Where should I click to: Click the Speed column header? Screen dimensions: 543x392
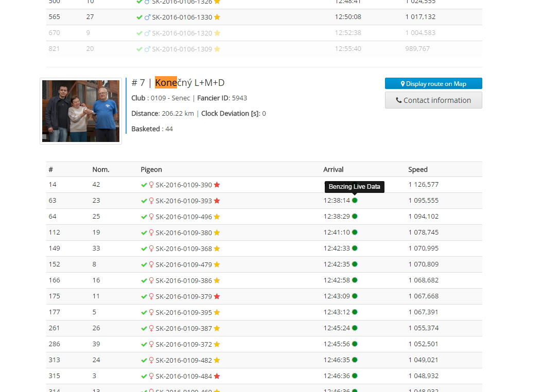(418, 169)
